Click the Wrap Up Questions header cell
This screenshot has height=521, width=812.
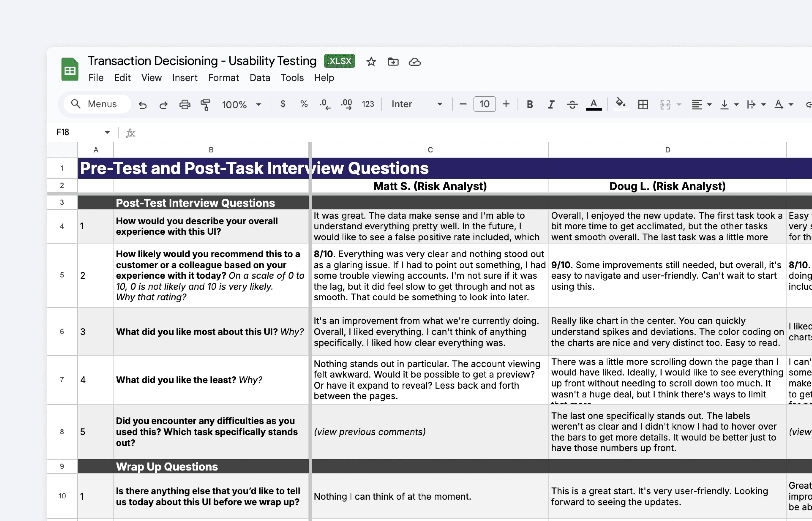(x=211, y=466)
